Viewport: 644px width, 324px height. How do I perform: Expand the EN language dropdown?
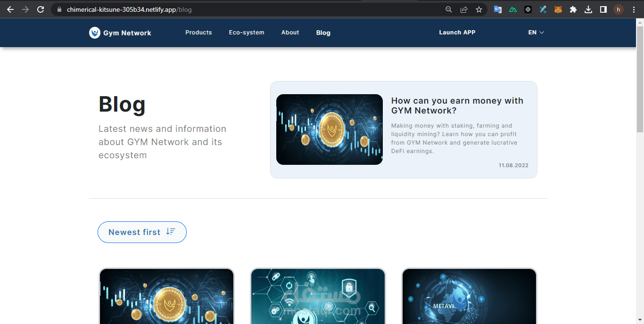point(536,32)
